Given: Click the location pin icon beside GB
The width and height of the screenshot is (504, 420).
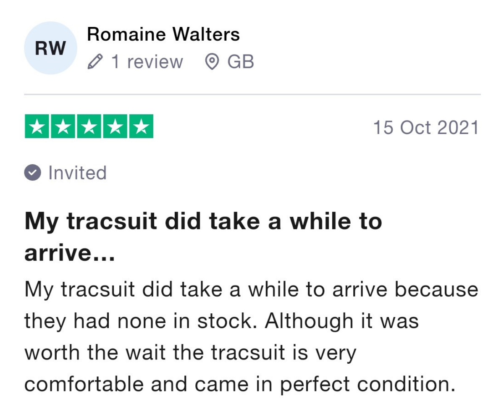Looking at the screenshot, I should 212,62.
